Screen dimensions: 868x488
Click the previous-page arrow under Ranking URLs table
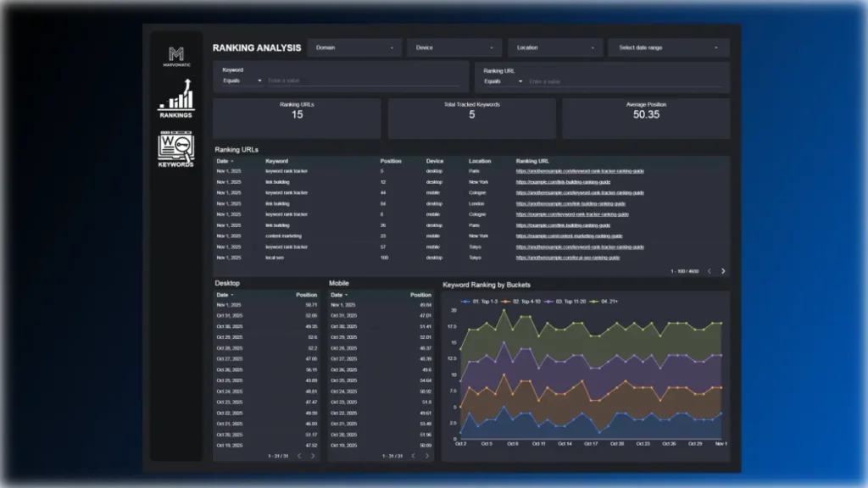click(709, 271)
